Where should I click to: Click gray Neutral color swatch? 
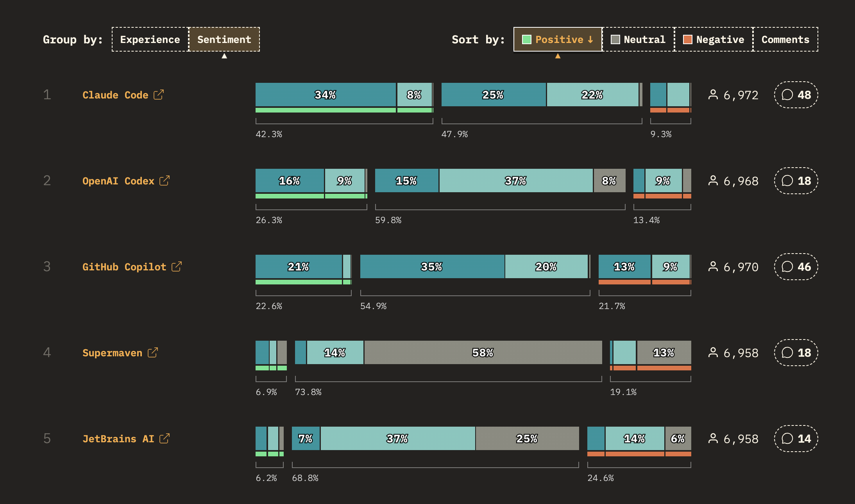point(615,39)
